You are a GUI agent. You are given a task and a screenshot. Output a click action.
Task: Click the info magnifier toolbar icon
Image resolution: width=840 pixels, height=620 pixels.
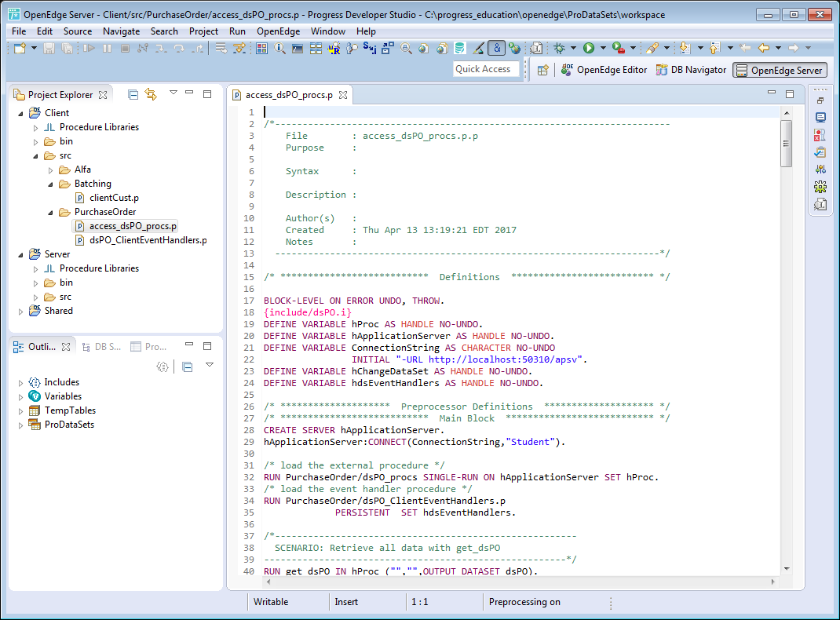click(x=279, y=48)
